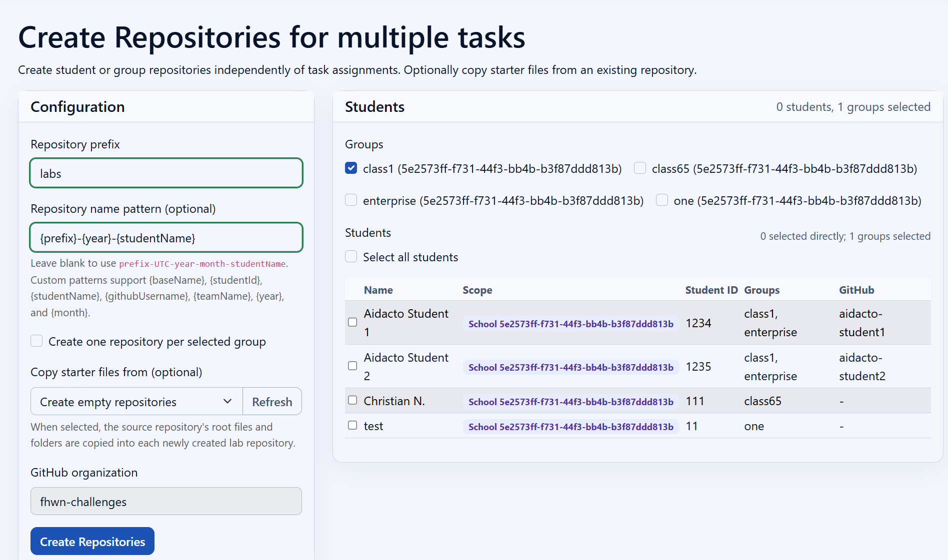948x560 pixels.
Task: Select Aidacto Student 2 row checkbox
Action: coord(352,366)
